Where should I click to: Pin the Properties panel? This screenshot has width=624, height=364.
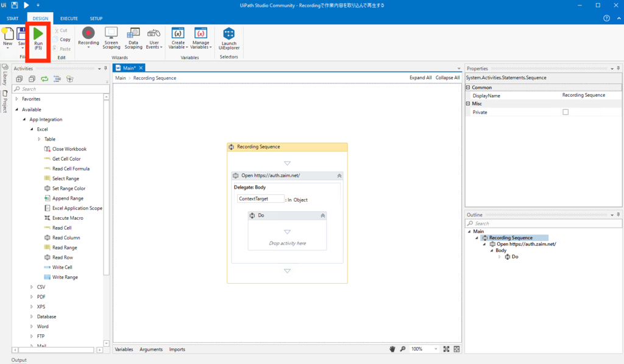pos(618,68)
